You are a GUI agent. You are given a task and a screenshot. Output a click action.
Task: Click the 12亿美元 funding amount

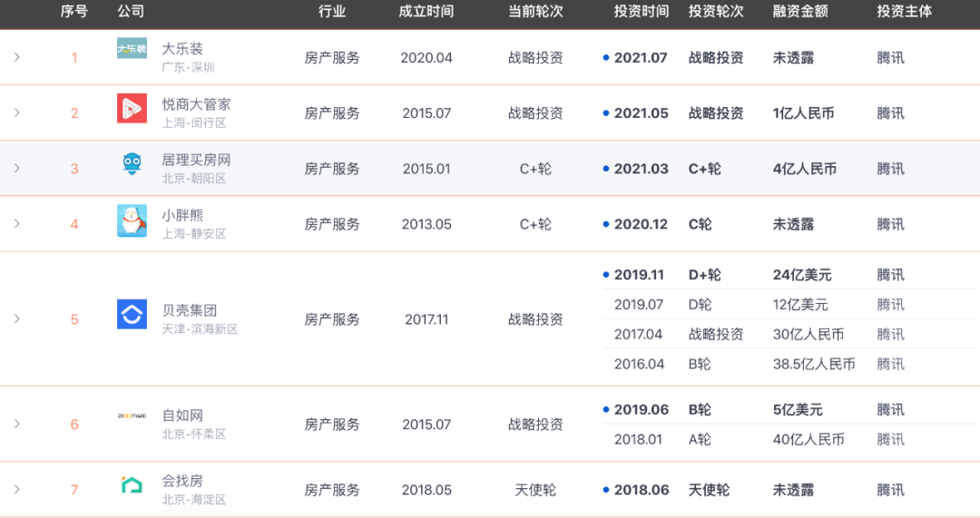click(800, 305)
